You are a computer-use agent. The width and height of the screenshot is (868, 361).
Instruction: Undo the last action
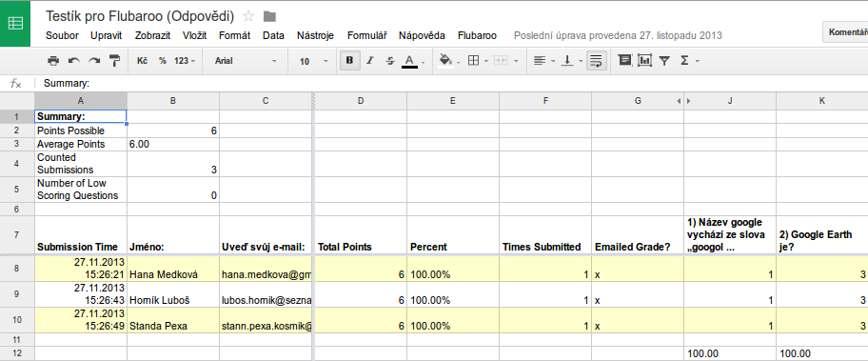pos(73,61)
